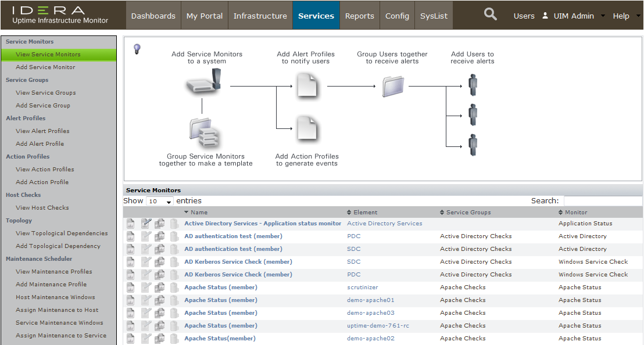Image resolution: width=644 pixels, height=345 pixels.
Task: Sort the table by the Name column
Action: point(196,212)
